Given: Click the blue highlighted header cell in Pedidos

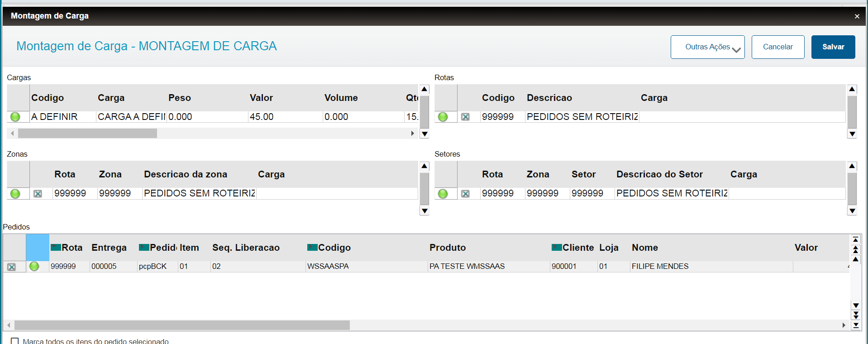Looking at the screenshot, I should coord(38,248).
